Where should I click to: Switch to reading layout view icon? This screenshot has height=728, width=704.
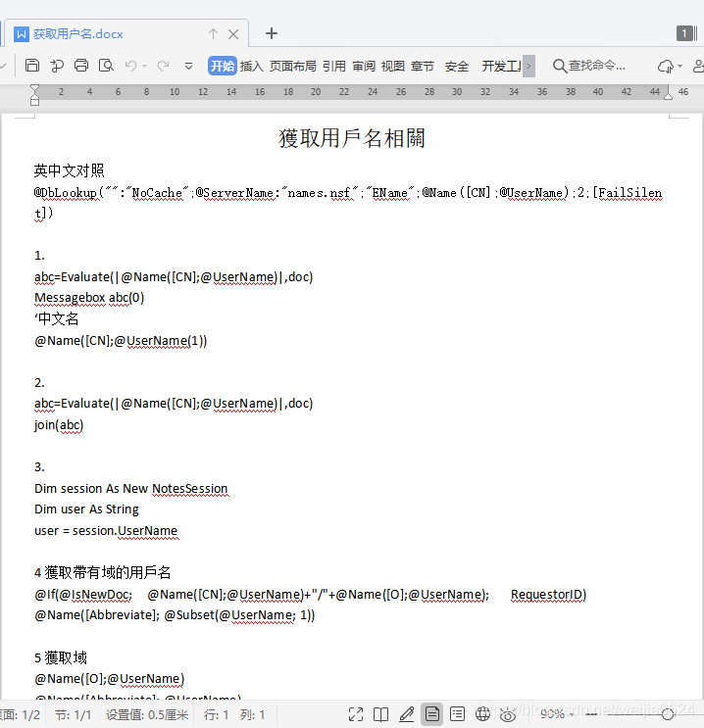pos(380,714)
